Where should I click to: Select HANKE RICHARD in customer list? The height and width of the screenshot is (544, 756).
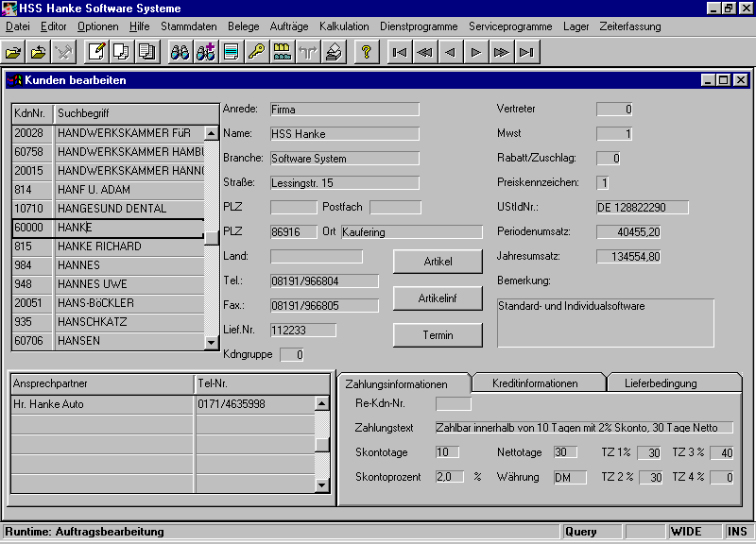[x=109, y=246]
